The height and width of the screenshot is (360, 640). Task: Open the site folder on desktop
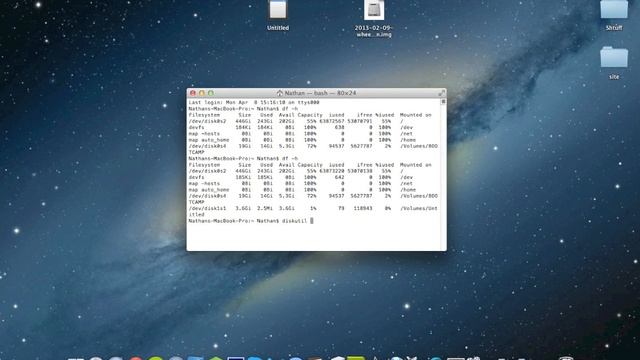614,58
